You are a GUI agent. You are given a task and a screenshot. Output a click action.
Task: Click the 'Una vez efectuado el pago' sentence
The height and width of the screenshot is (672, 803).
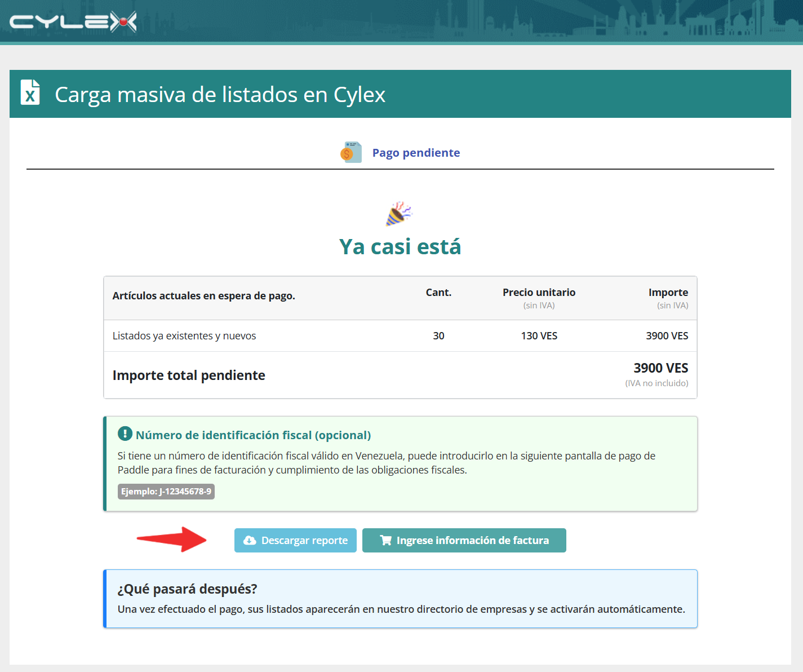click(401, 609)
